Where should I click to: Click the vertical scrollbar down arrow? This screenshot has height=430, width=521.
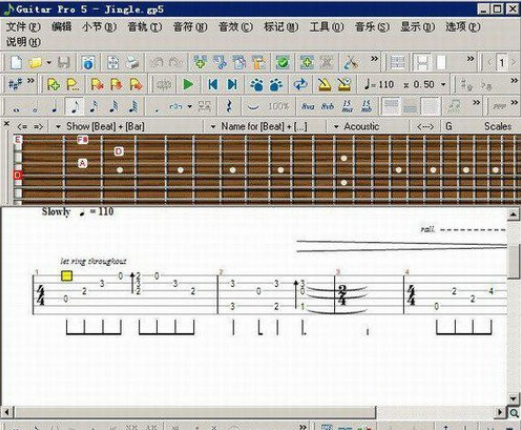(513, 398)
